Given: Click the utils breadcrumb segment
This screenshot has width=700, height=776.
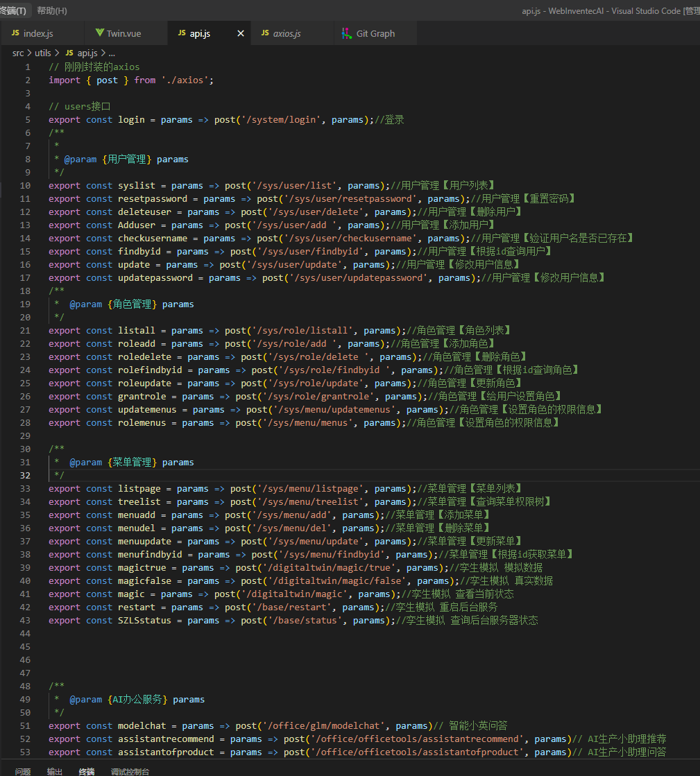Looking at the screenshot, I should click(x=42, y=53).
